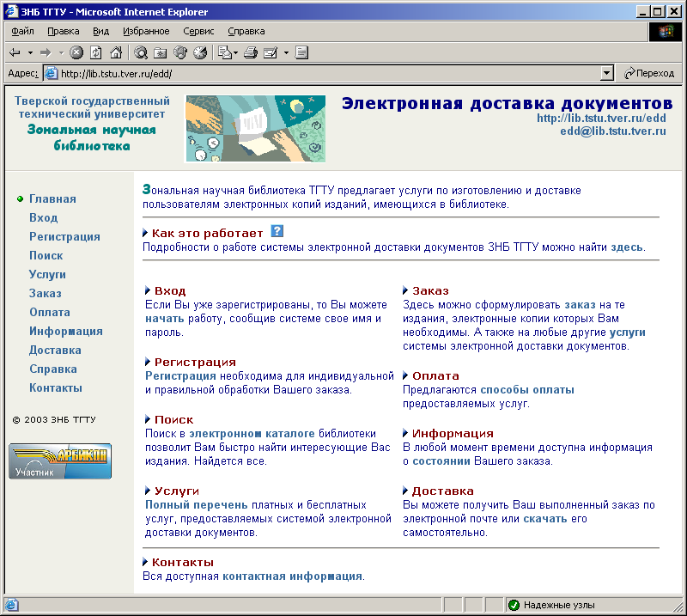The height and width of the screenshot is (616, 687).
Task: Open the Home page via the house icon
Action: pyautogui.click(x=116, y=53)
